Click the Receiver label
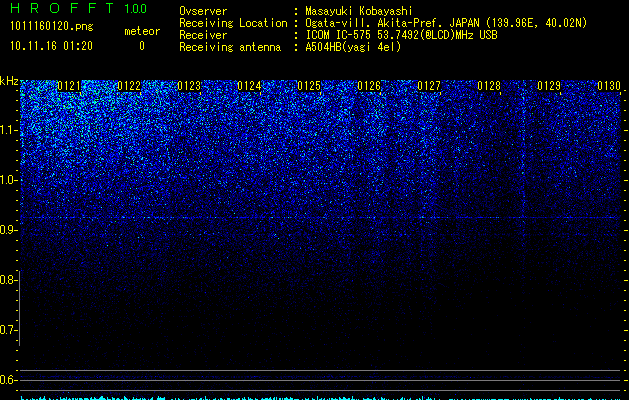 (203, 35)
